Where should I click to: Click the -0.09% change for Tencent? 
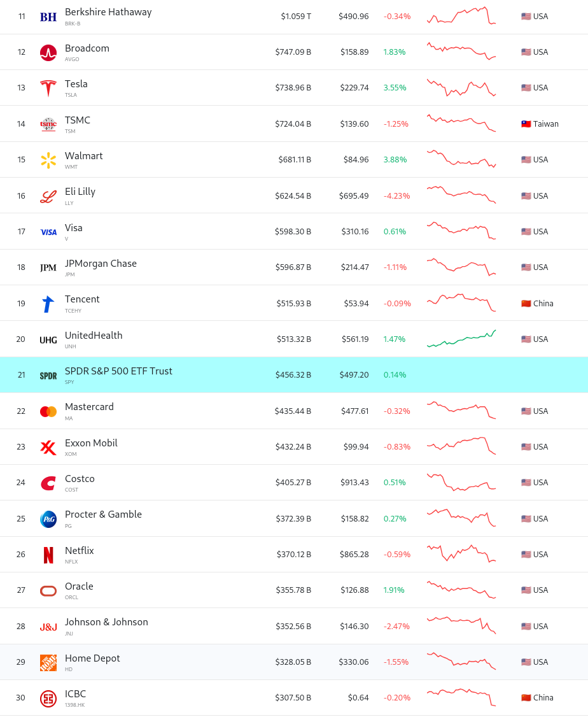pos(398,304)
